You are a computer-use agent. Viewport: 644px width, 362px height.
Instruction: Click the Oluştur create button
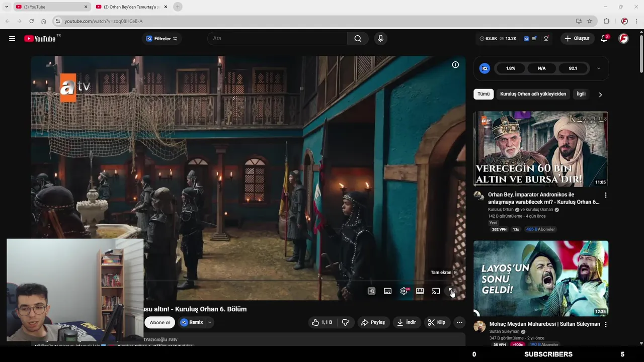click(x=578, y=39)
